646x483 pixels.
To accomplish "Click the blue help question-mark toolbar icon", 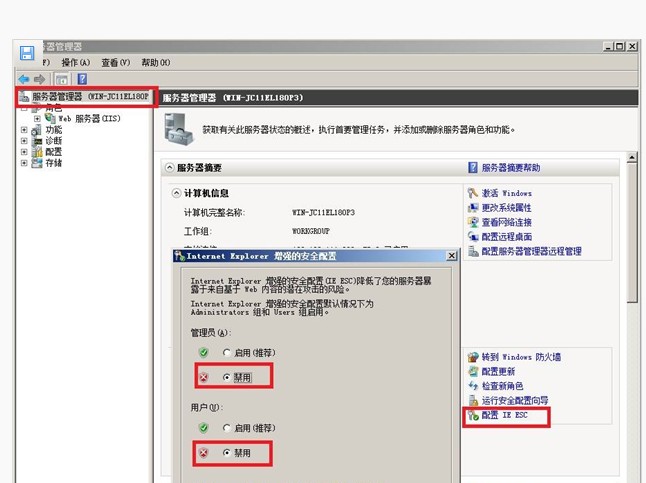I will pos(82,79).
